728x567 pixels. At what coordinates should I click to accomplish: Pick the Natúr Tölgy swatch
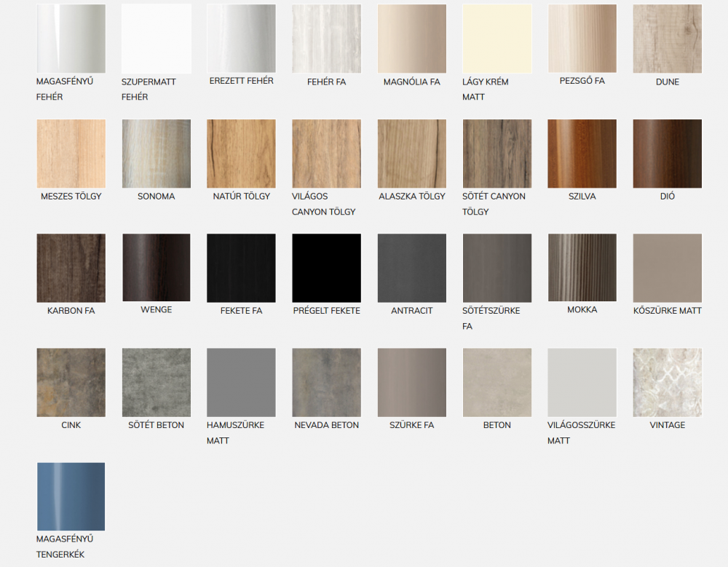(x=241, y=154)
